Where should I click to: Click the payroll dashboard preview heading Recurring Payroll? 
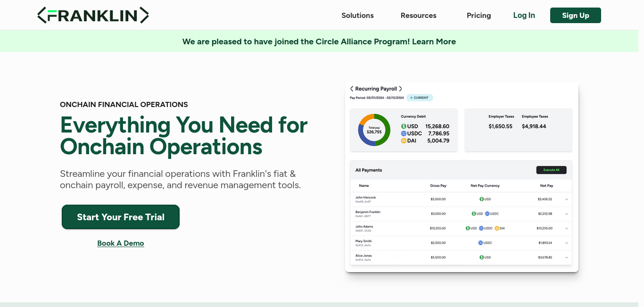point(376,89)
